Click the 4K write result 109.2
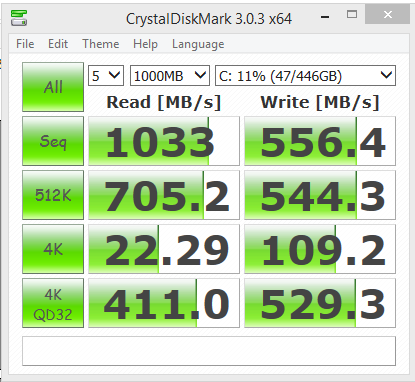Screen dimensions: 415x382 click(320, 249)
